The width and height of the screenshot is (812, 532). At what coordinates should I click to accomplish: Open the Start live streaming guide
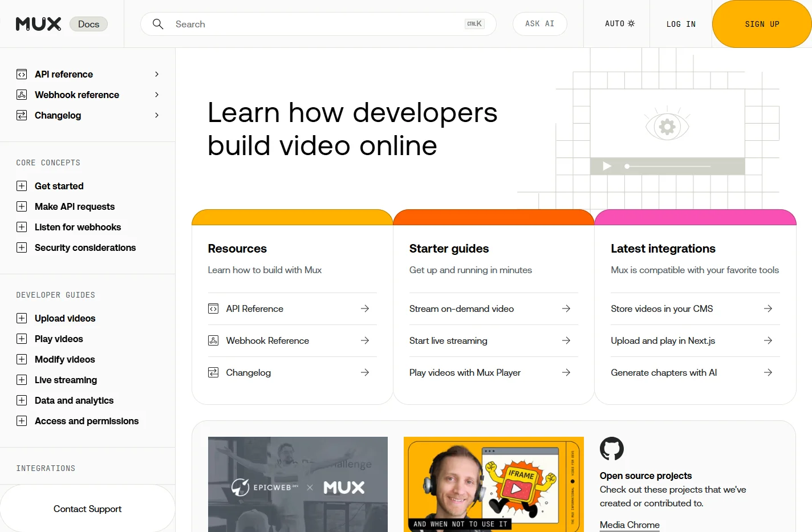(493, 340)
